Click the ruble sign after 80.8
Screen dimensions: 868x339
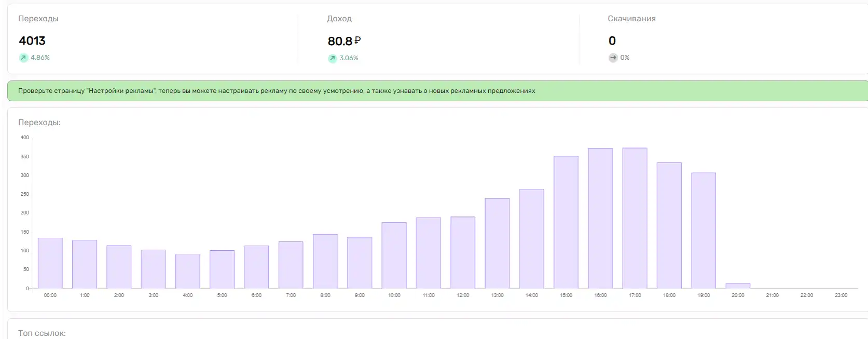357,40
